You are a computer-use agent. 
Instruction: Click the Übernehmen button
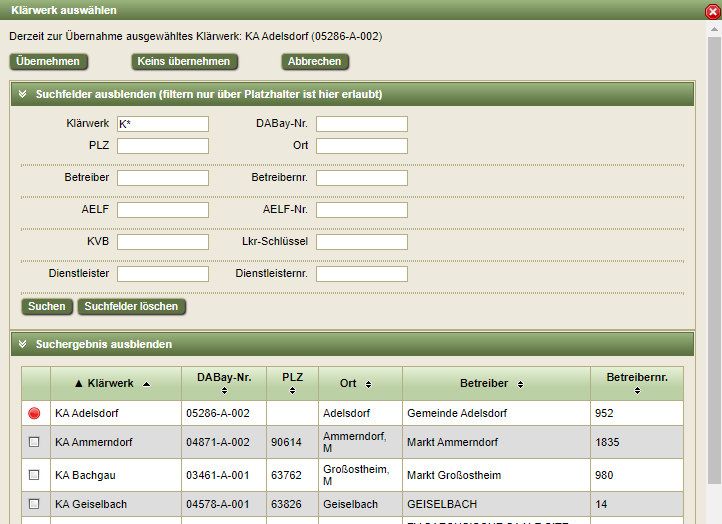point(48,61)
